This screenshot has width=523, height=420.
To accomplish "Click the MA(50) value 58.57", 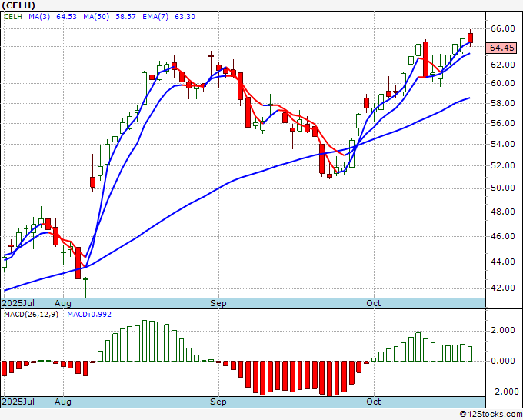I will click(x=125, y=17).
